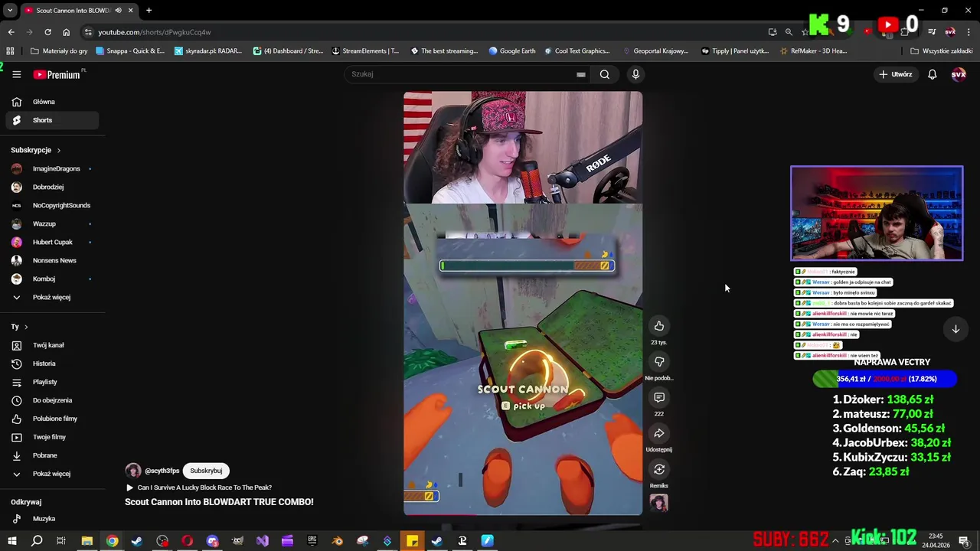
Task: Go to next Short with the down arrow
Action: (x=955, y=329)
